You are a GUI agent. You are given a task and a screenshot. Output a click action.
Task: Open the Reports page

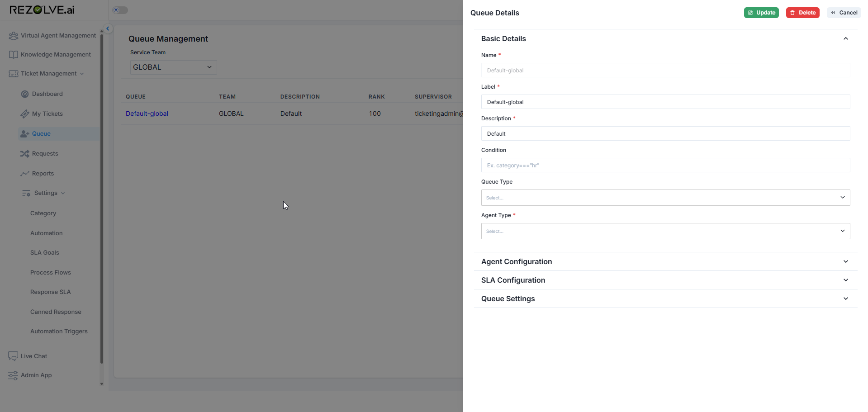[43, 174]
